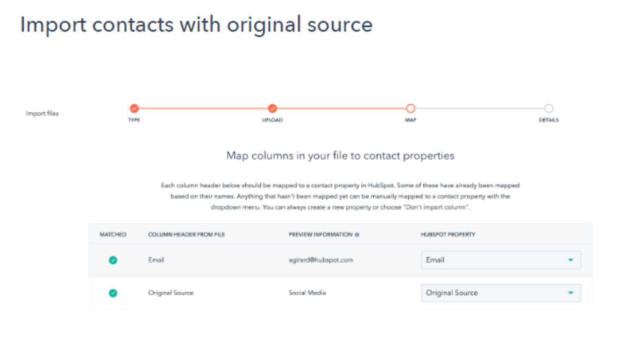Click the TYPE step label

click(x=134, y=120)
